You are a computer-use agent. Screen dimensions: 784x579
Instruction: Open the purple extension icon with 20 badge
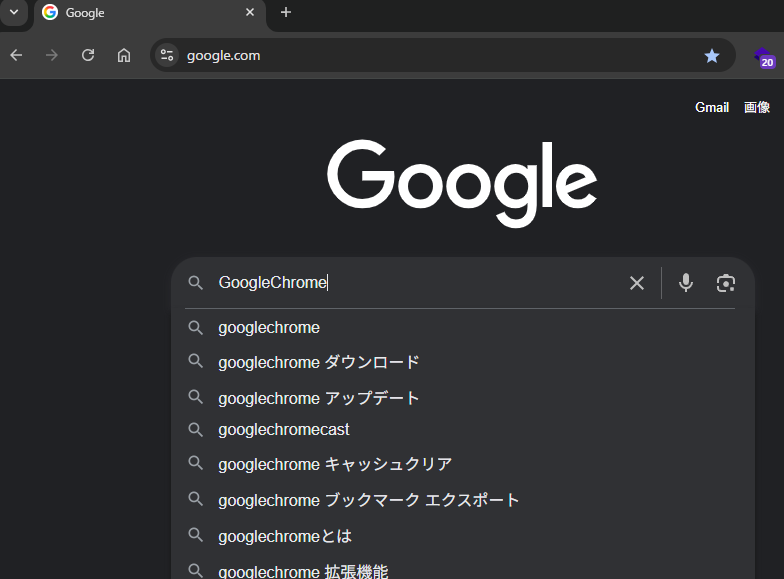pos(764,58)
